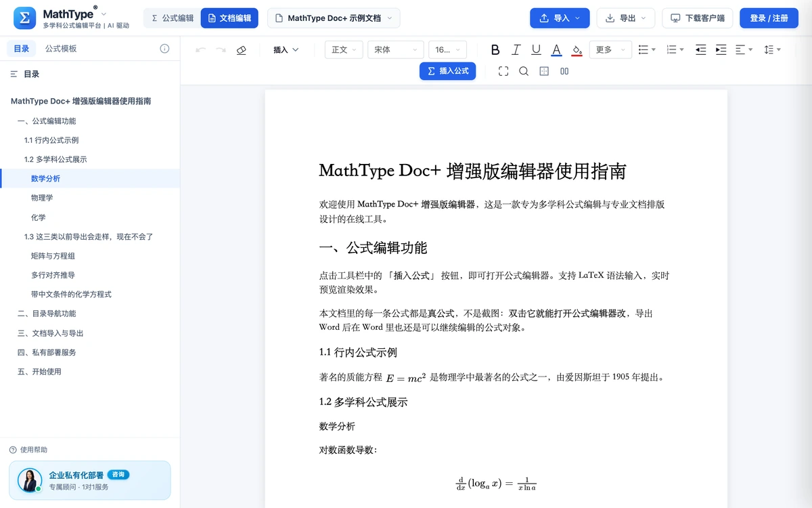This screenshot has width=812, height=508.
Task: Open the font size 16 dropdown
Action: coord(447,50)
